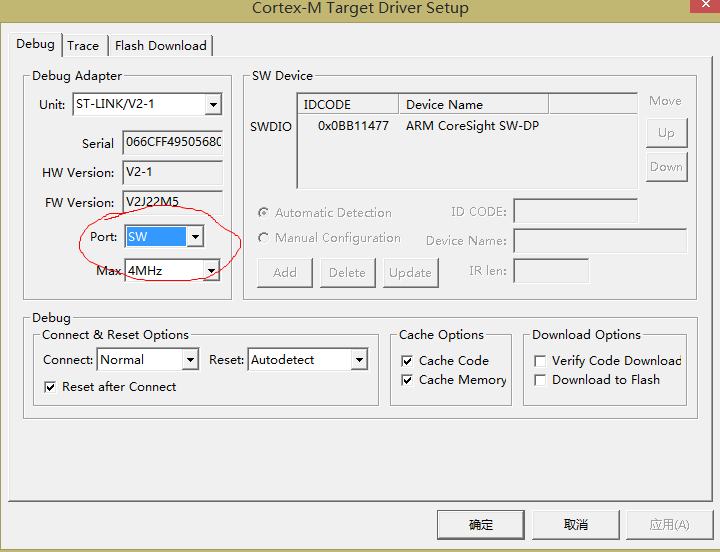Select the 0x0BB11477 IDCODE entry

[353, 126]
